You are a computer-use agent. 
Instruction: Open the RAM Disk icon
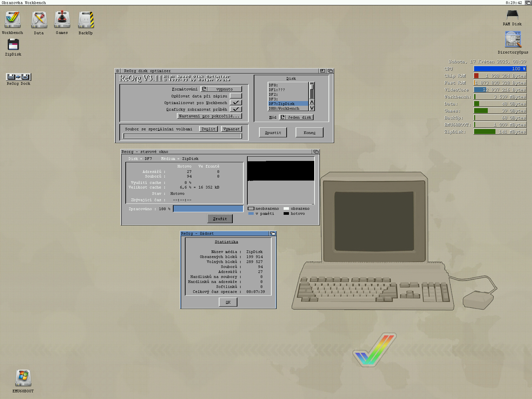[512, 15]
